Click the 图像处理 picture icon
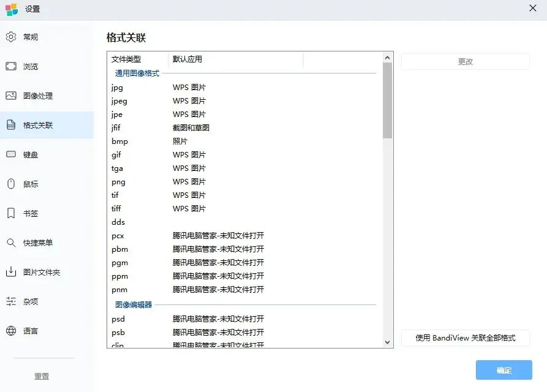The image size is (547, 392). (11, 96)
